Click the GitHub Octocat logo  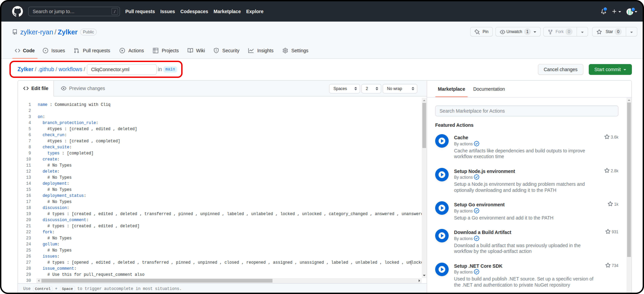click(17, 11)
